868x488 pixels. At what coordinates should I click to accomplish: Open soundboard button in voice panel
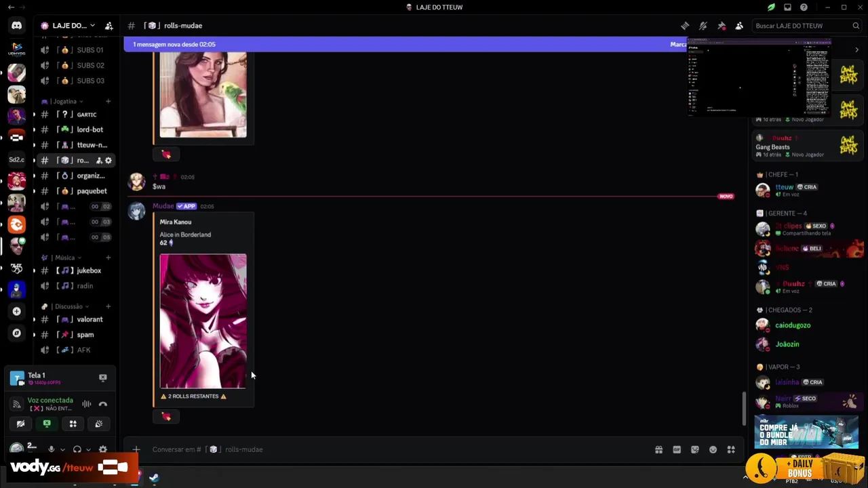99,424
